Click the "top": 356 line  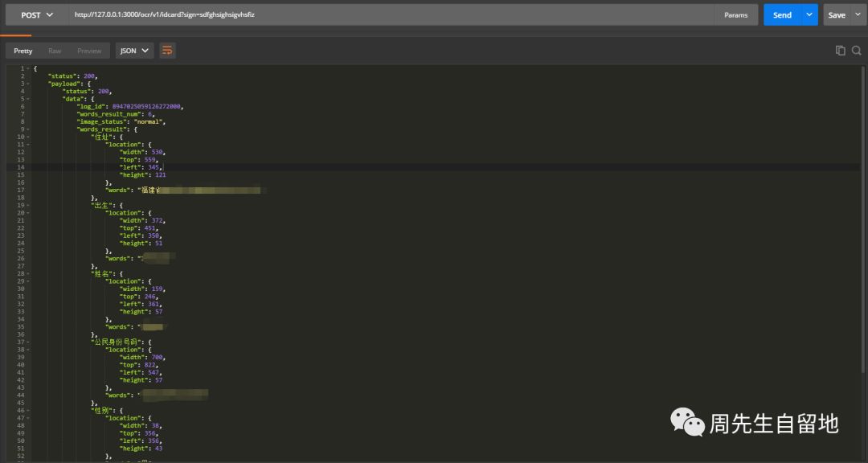tap(139, 433)
